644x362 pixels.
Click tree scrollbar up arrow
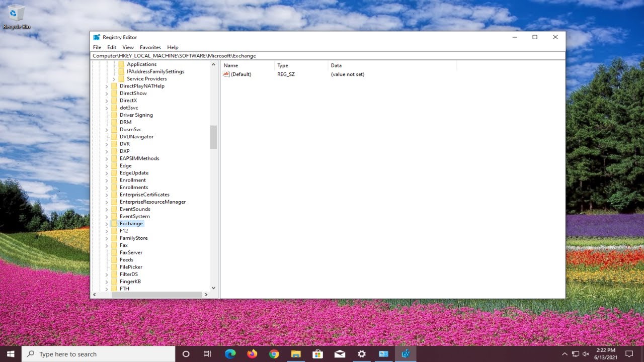coord(213,65)
